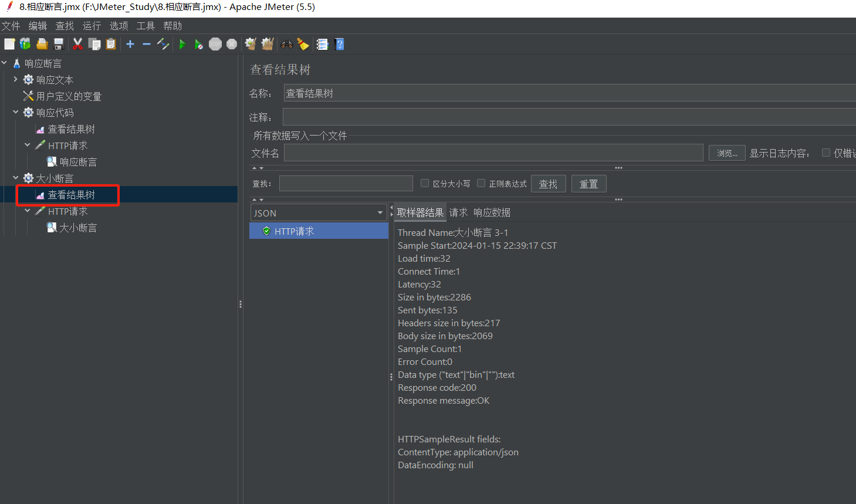This screenshot has width=856, height=504.
Task: Collapse the 大小断言 thread group node
Action: [x=15, y=177]
